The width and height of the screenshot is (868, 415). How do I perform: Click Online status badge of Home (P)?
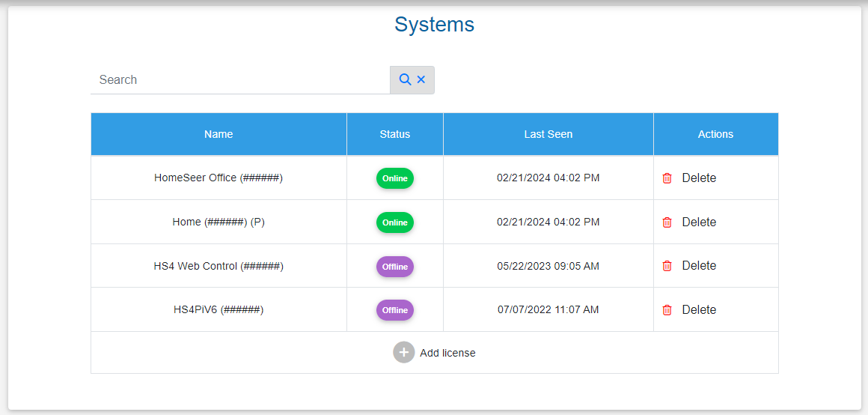click(395, 222)
